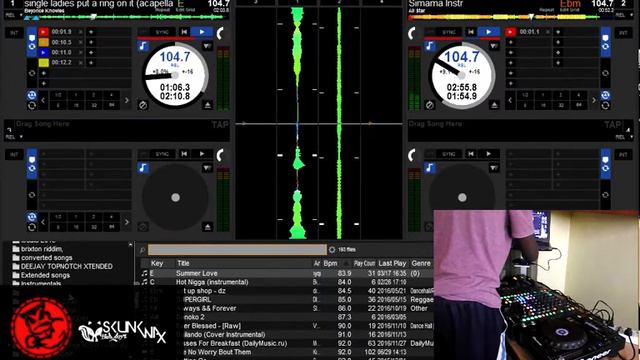Click censor icon below deck 2 platter
Image resolution: width=640 pixels, height=360 pixels.
(x=429, y=105)
